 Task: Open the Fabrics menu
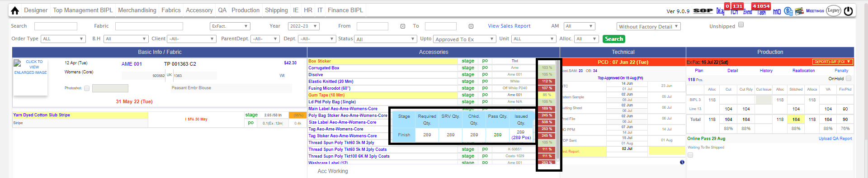[171, 10]
